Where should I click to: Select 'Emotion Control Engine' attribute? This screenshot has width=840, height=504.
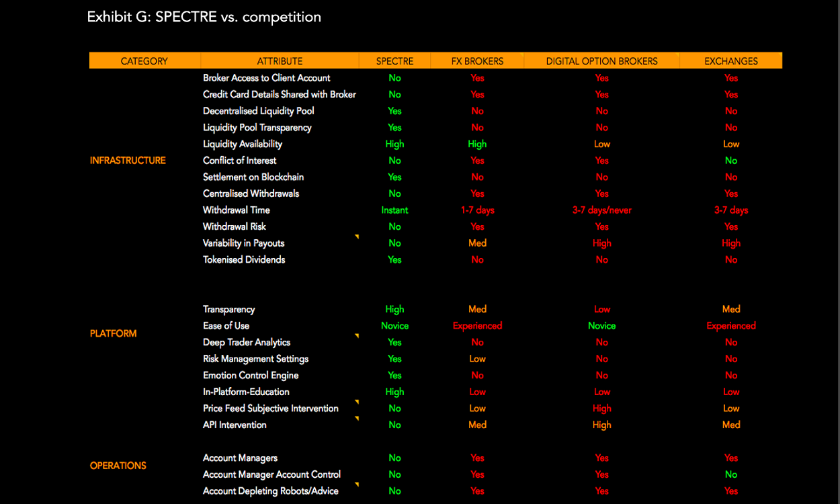tap(251, 375)
